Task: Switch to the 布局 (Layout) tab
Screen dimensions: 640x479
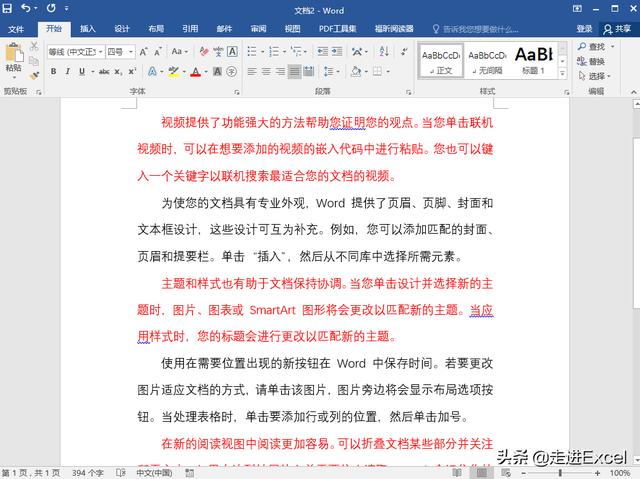Action: 156,29
